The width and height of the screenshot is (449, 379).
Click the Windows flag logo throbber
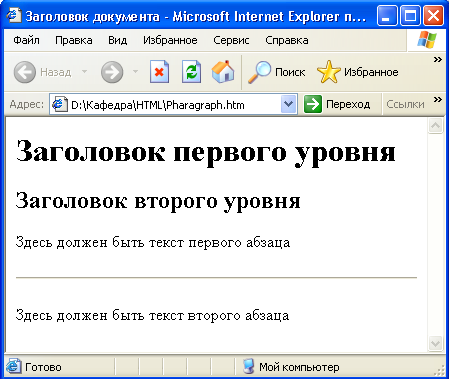click(x=427, y=40)
